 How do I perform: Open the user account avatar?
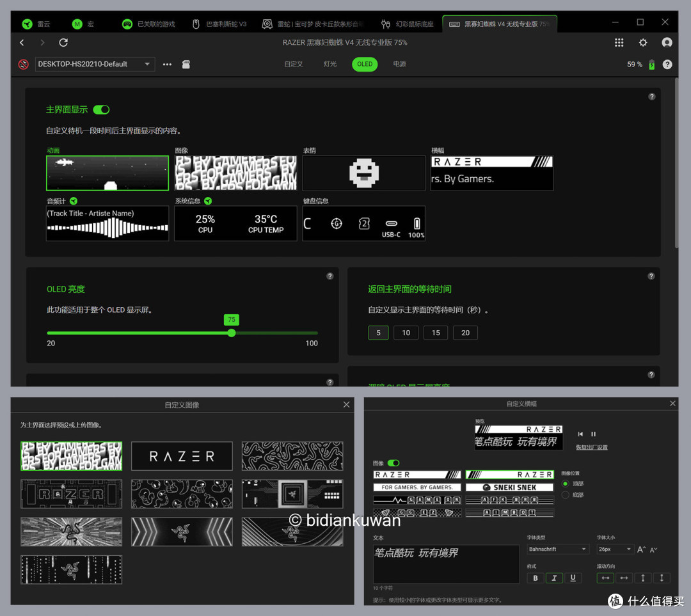pos(667,42)
